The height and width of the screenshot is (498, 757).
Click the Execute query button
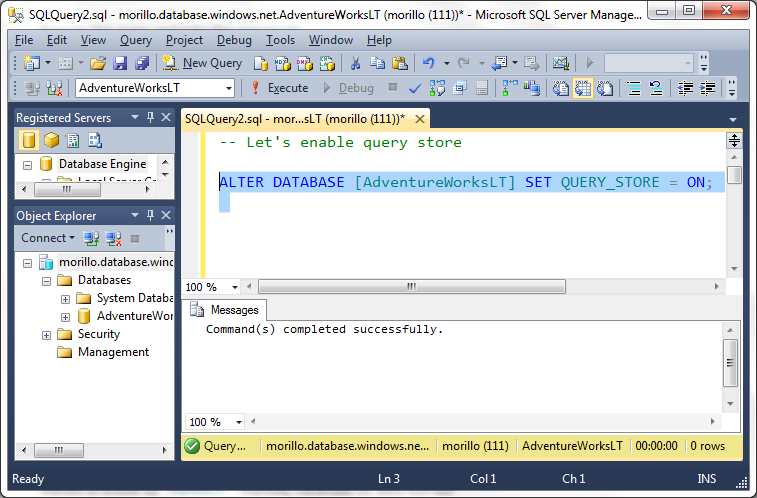(280, 88)
